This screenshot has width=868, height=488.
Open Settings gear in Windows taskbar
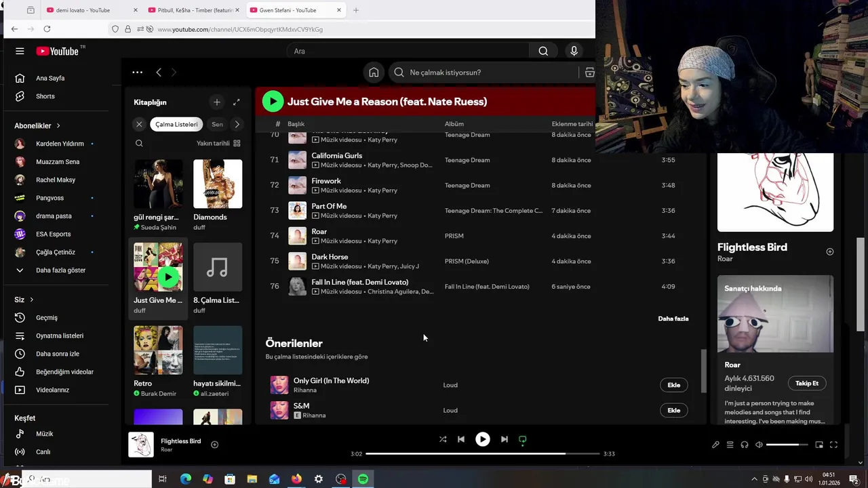pos(319,479)
